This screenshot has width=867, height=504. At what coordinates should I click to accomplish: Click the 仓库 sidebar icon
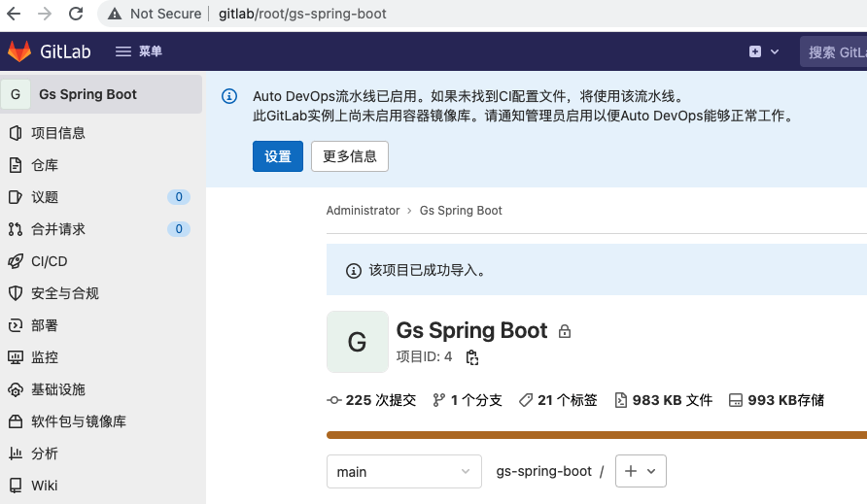tap(16, 165)
